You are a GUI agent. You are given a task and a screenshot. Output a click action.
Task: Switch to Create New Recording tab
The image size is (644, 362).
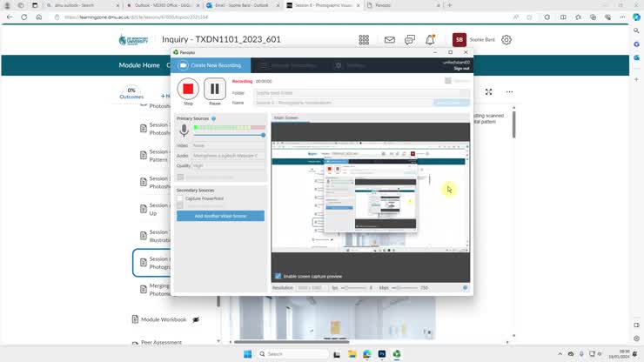coord(211,65)
